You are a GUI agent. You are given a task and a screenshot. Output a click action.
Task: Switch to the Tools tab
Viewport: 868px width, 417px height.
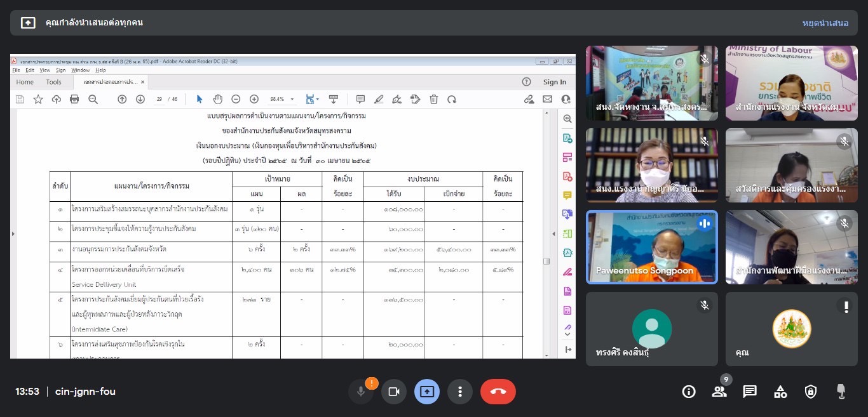point(54,82)
